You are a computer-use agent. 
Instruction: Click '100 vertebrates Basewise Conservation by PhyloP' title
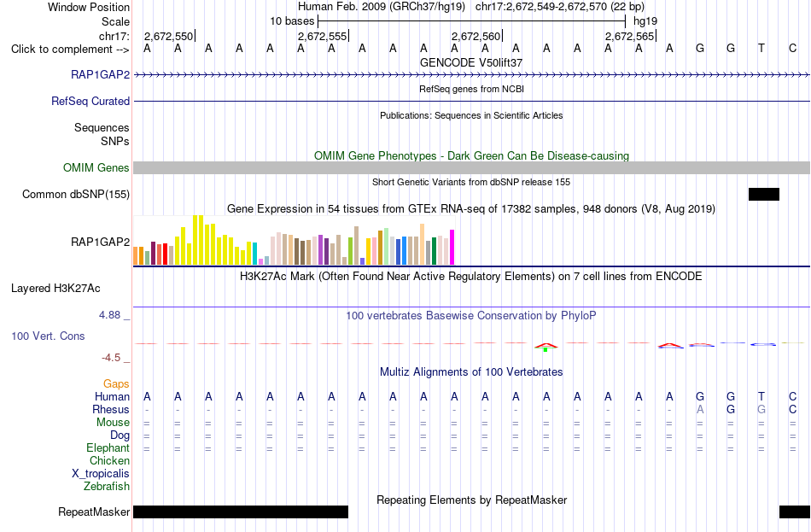click(x=471, y=316)
